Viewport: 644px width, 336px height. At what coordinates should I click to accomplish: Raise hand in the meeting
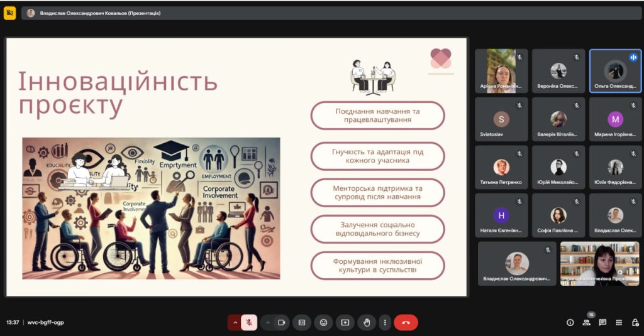tap(366, 322)
